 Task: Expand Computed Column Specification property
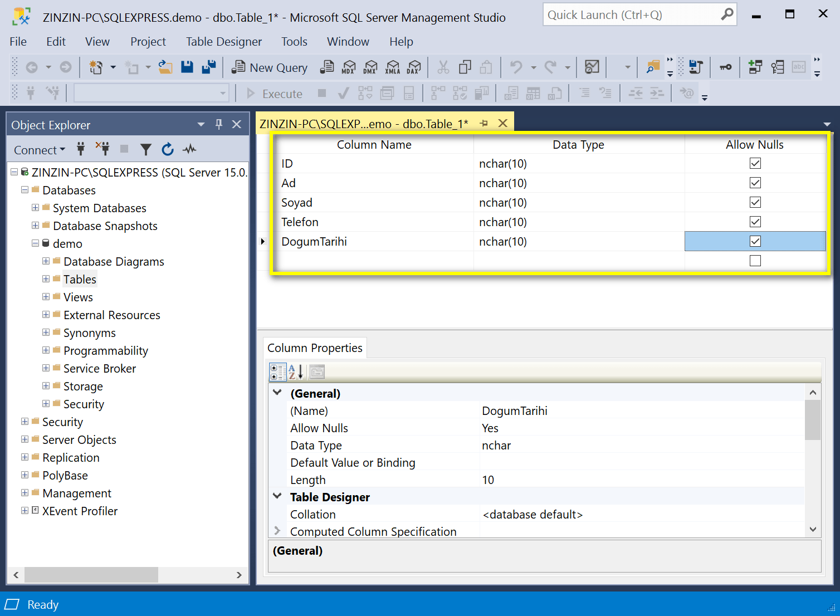click(x=277, y=531)
